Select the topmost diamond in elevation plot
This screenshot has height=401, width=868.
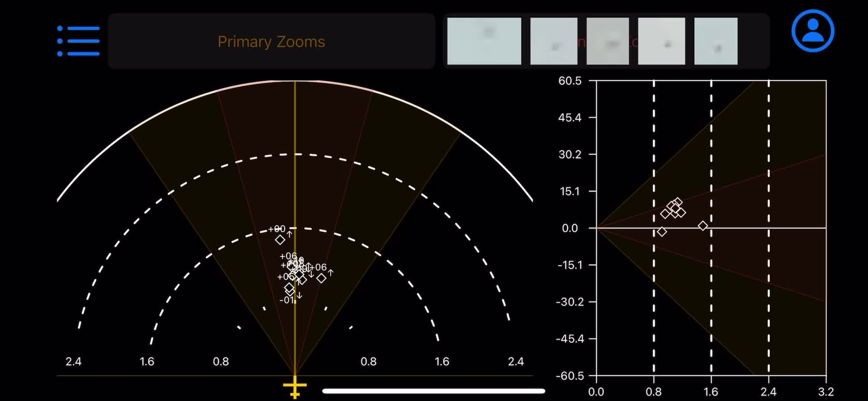(678, 202)
